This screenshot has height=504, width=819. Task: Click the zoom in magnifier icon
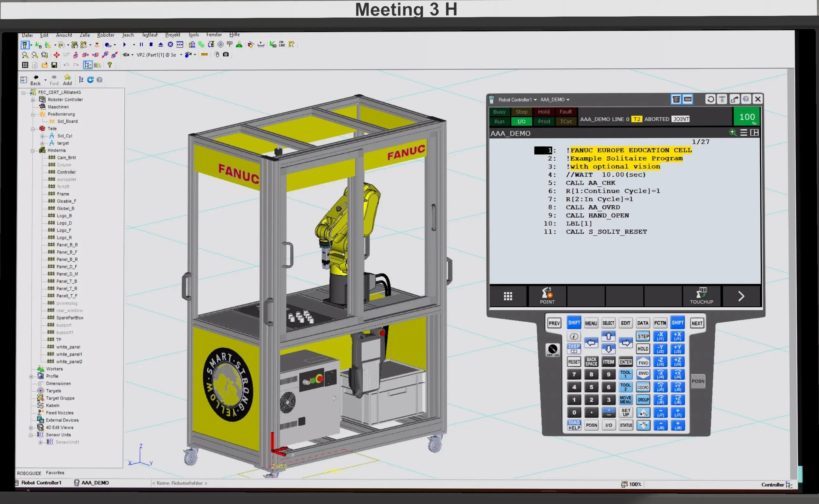coord(25,55)
